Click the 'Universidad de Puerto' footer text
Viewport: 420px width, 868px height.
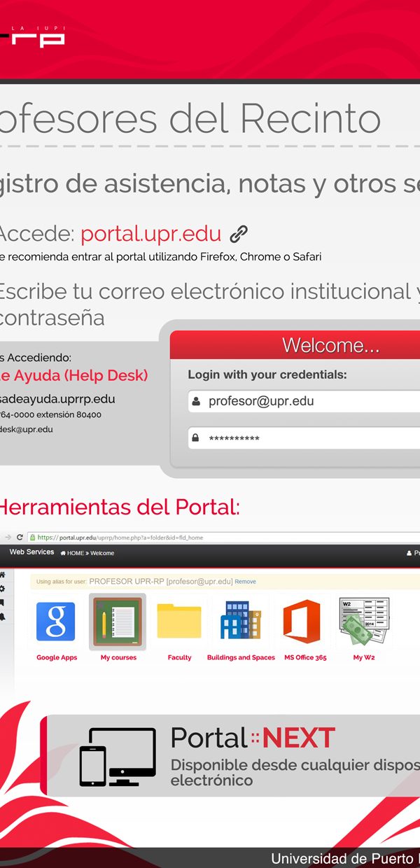coord(345,858)
